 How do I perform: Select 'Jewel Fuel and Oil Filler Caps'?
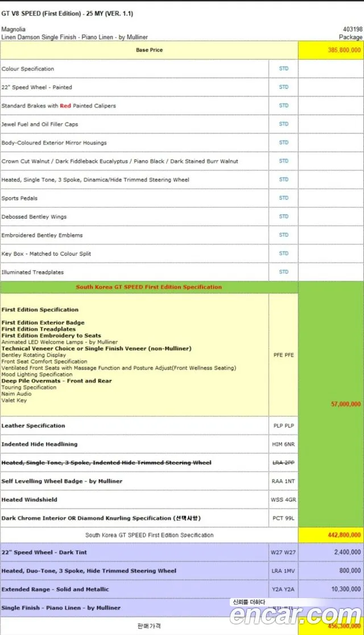(40, 124)
